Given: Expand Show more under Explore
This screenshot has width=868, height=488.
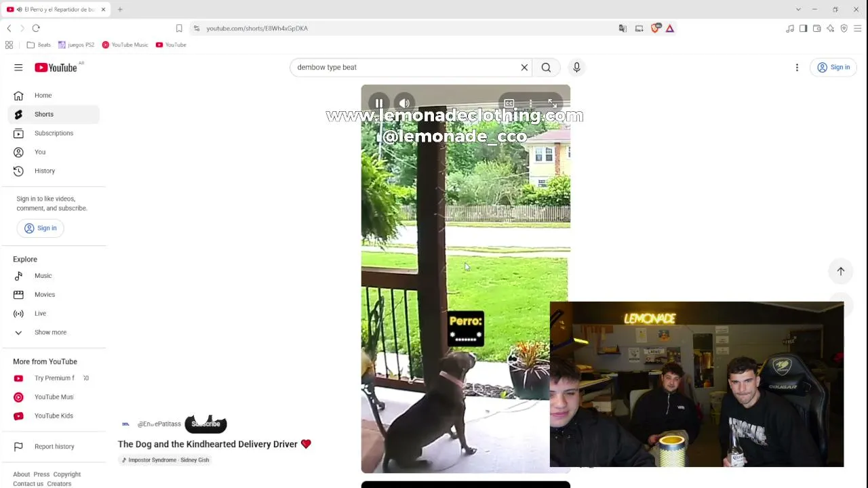Looking at the screenshot, I should (54, 333).
